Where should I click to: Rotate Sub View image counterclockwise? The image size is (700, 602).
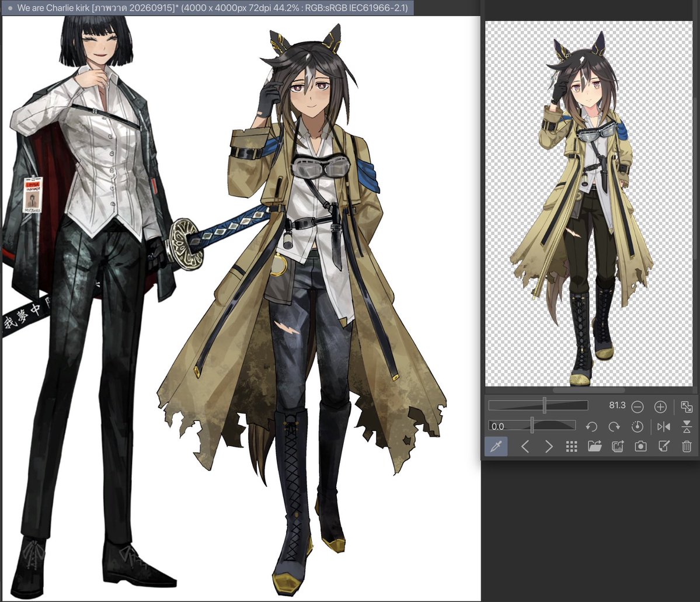(x=591, y=426)
